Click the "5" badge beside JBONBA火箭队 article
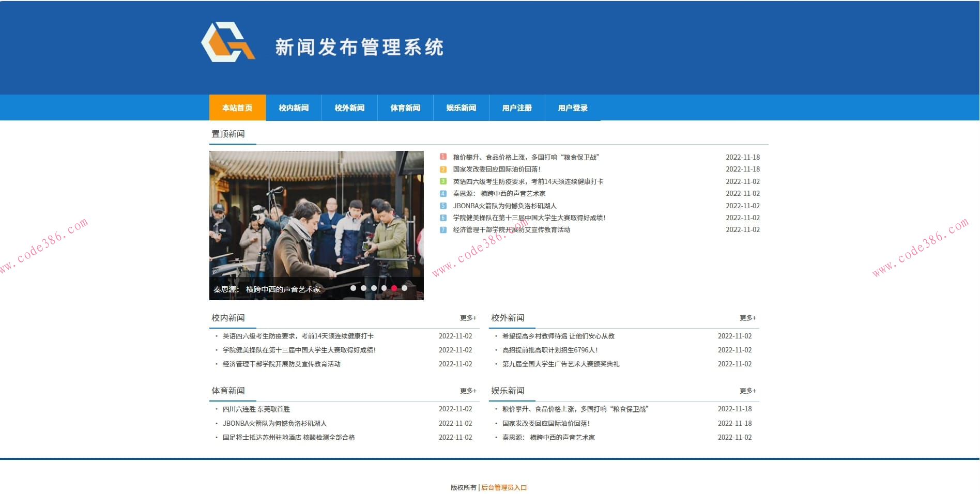The image size is (980, 494). (x=443, y=206)
